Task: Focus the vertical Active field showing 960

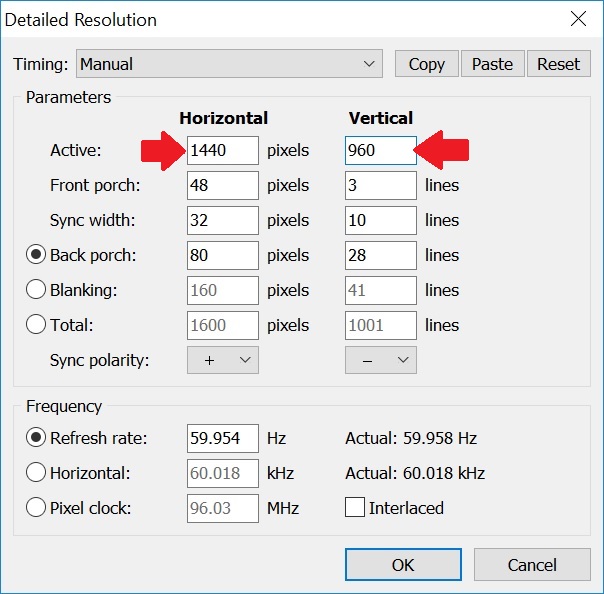Action: pos(381,150)
